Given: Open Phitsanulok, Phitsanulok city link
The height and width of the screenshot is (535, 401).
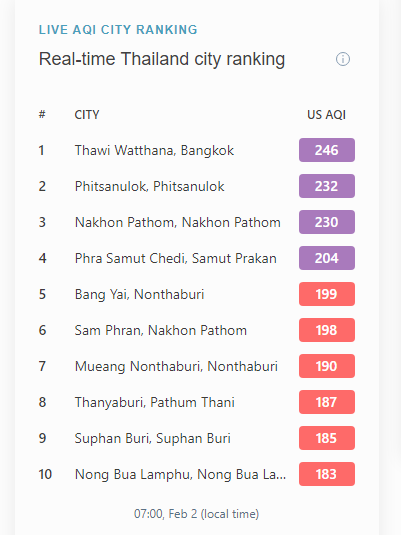Looking at the screenshot, I should click(x=149, y=186).
